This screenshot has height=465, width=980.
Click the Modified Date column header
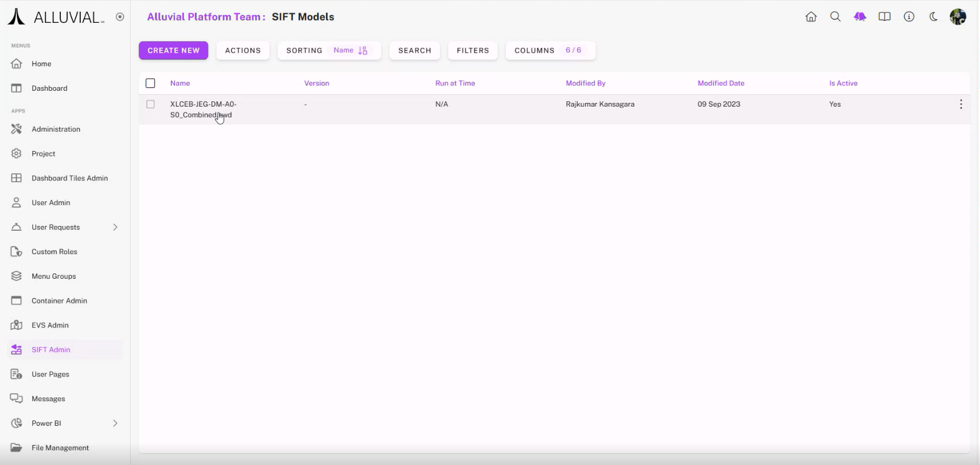point(721,83)
